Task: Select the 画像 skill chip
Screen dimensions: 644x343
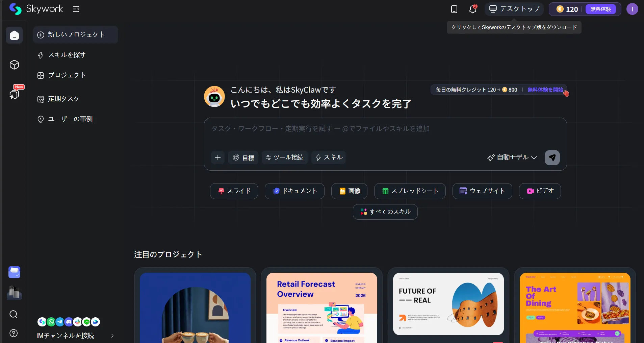Action: point(349,191)
